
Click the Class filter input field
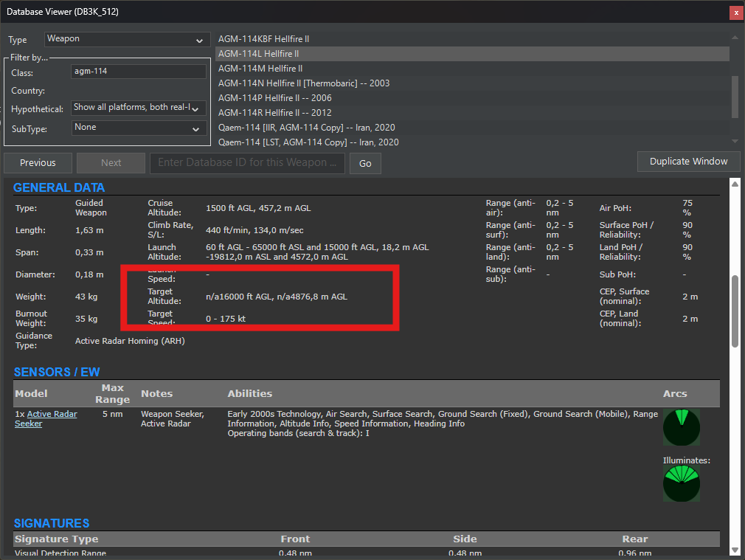(x=139, y=72)
